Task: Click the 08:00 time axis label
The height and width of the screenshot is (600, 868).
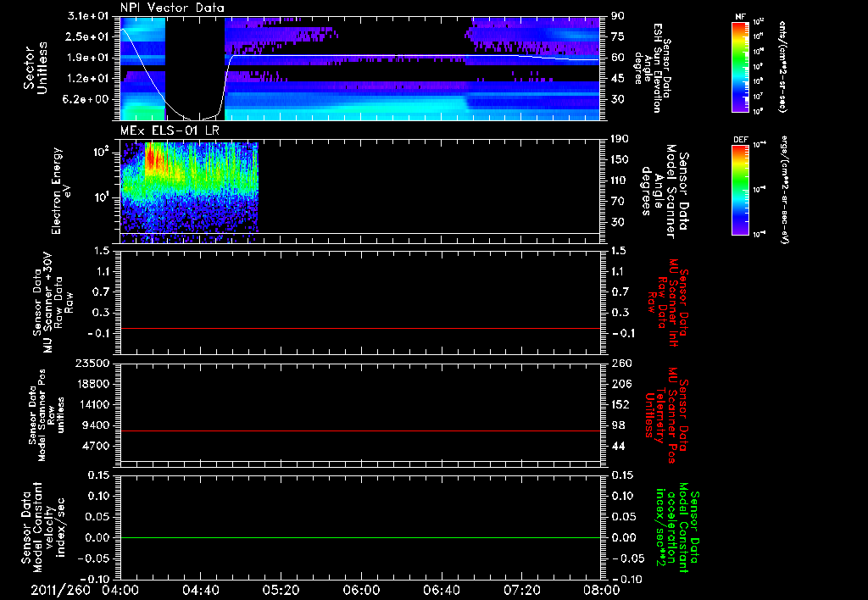Action: 602,590
